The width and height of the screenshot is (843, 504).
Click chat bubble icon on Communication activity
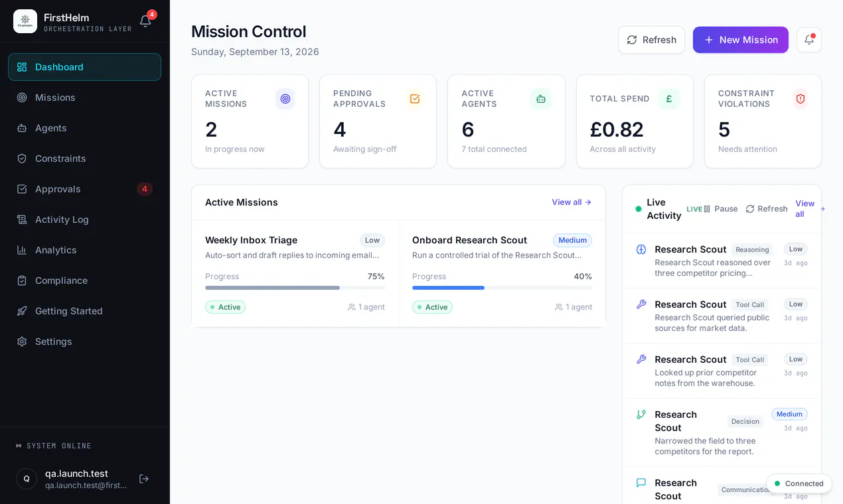coord(641,483)
